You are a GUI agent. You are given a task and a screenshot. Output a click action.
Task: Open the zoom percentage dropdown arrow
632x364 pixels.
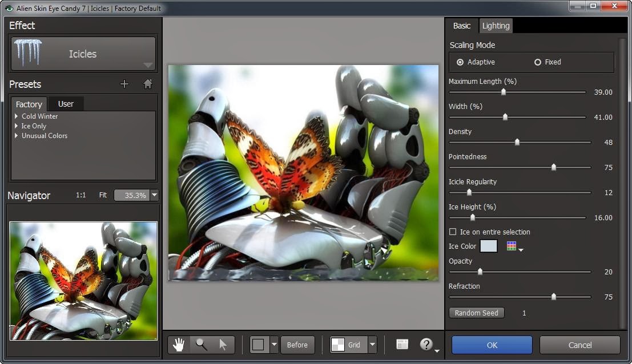154,195
